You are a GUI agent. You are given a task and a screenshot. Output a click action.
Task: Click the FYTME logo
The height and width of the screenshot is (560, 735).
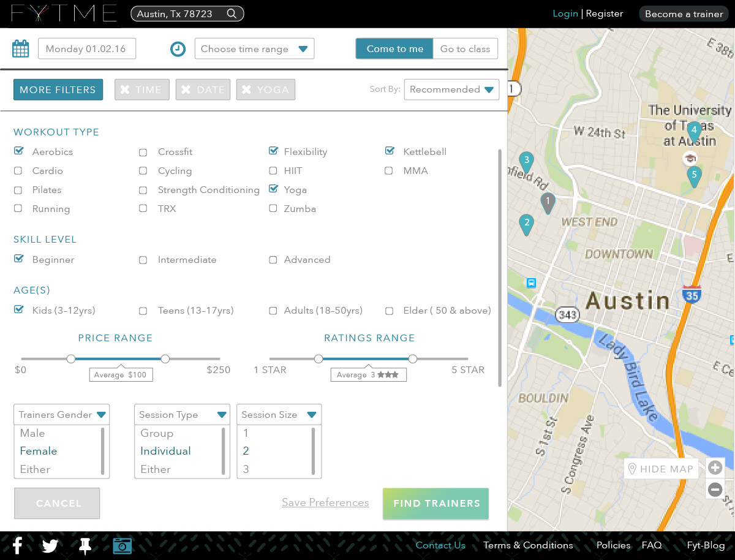click(x=64, y=13)
